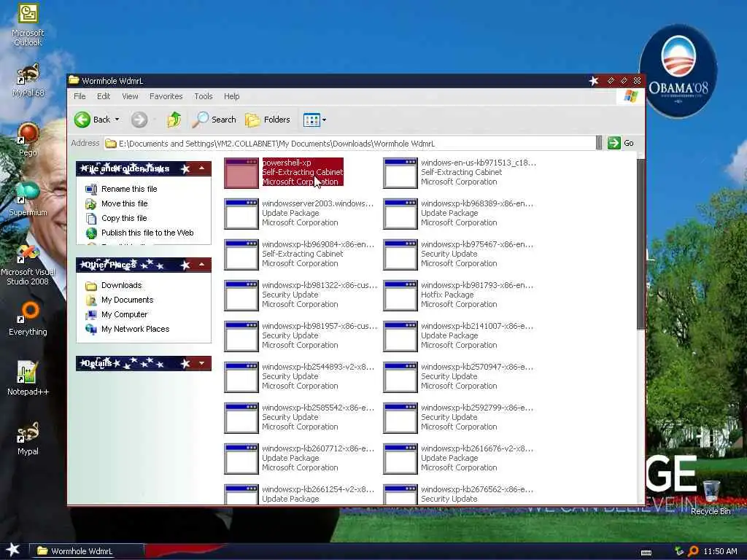Select the windowsxp-kb2661254-v2 file icon

pos(241,494)
